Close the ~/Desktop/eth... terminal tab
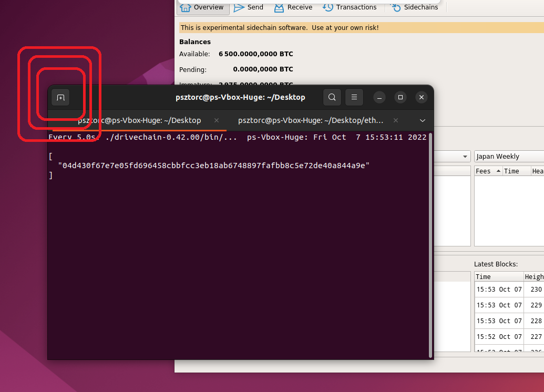This screenshot has height=392, width=544. 396,120
